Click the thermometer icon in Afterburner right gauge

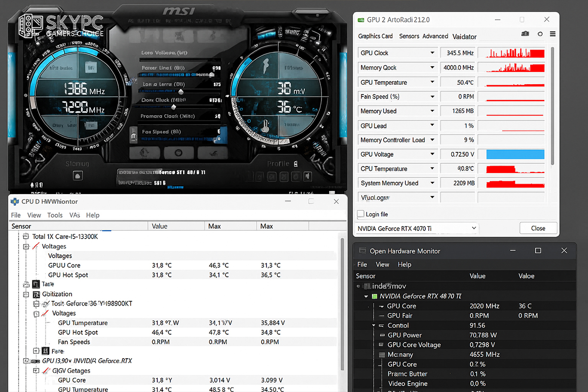[265, 125]
